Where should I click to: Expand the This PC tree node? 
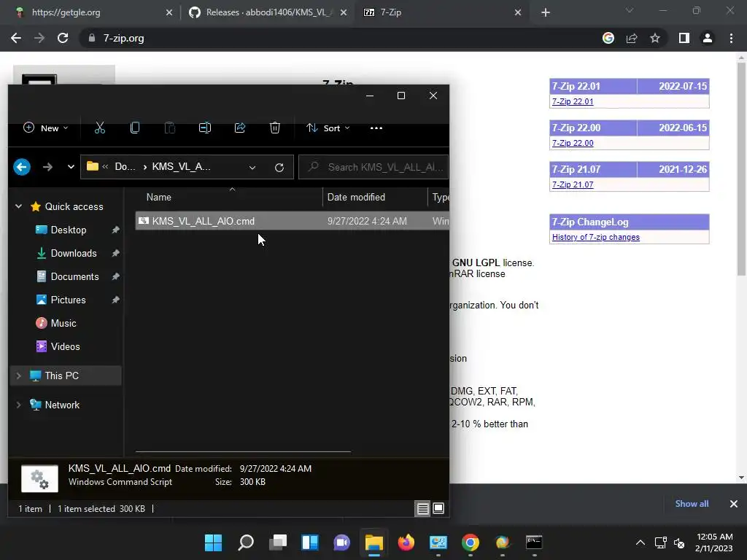click(x=18, y=376)
